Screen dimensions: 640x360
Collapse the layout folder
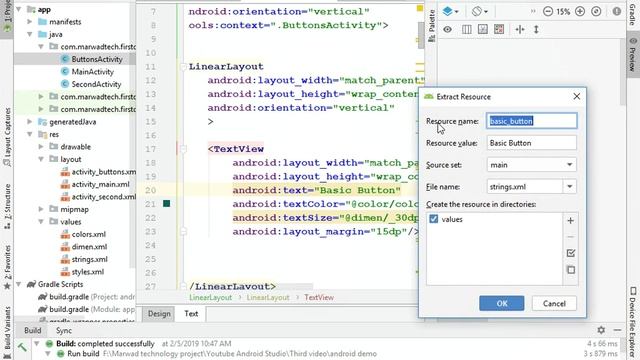(41, 159)
